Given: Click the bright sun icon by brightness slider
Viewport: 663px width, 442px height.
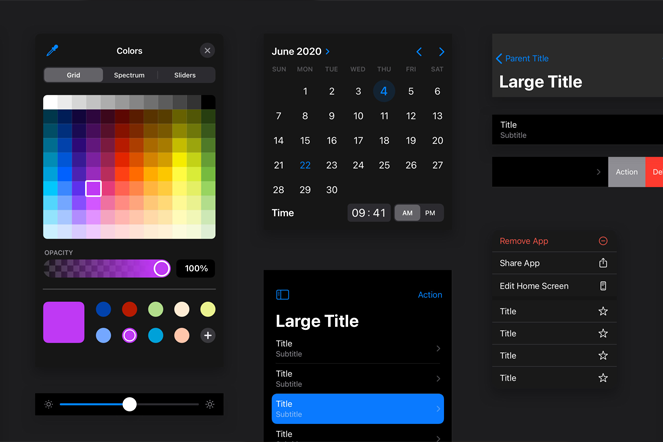Looking at the screenshot, I should 210,404.
